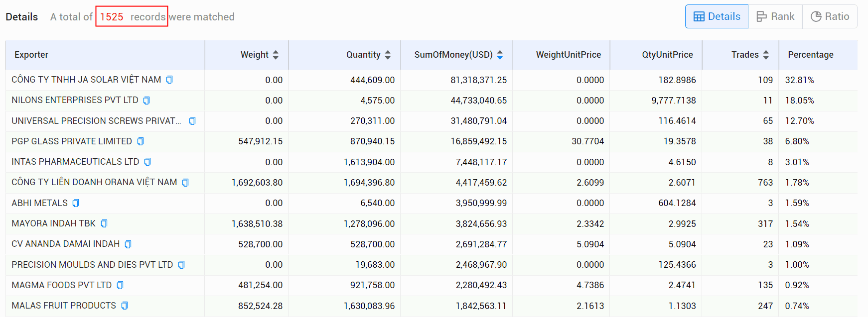Screen dimensions: 868x317
Task: Sort table by Weight column arrows
Action: 276,55
